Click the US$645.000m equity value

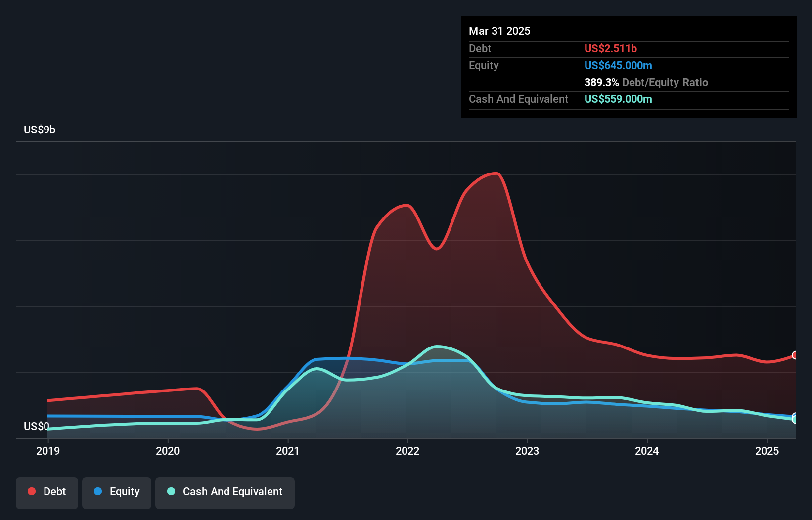[618, 65]
